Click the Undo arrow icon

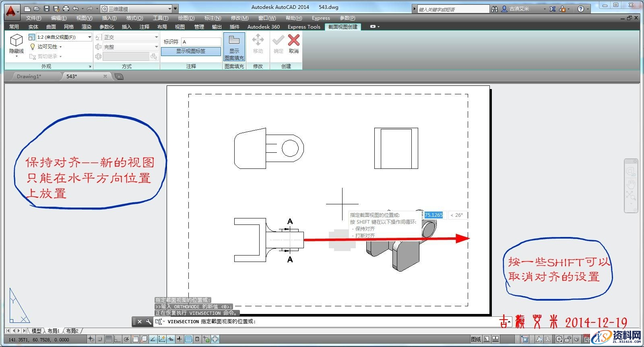[76, 8]
